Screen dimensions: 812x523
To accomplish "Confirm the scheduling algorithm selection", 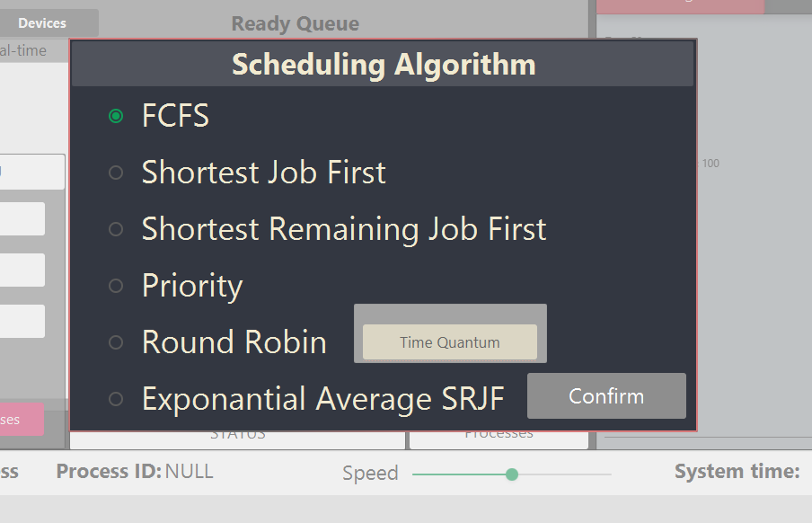I will click(606, 396).
